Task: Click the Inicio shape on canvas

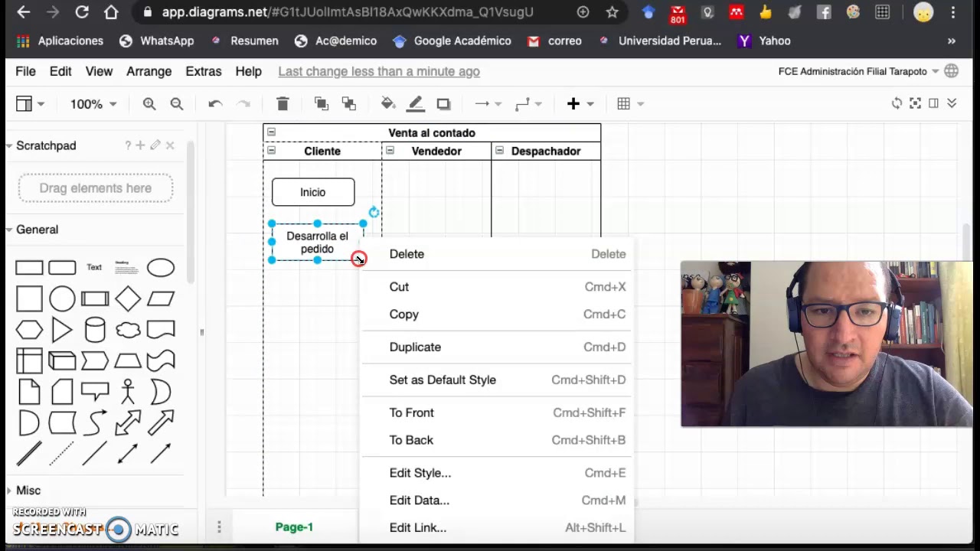Action: tap(313, 192)
